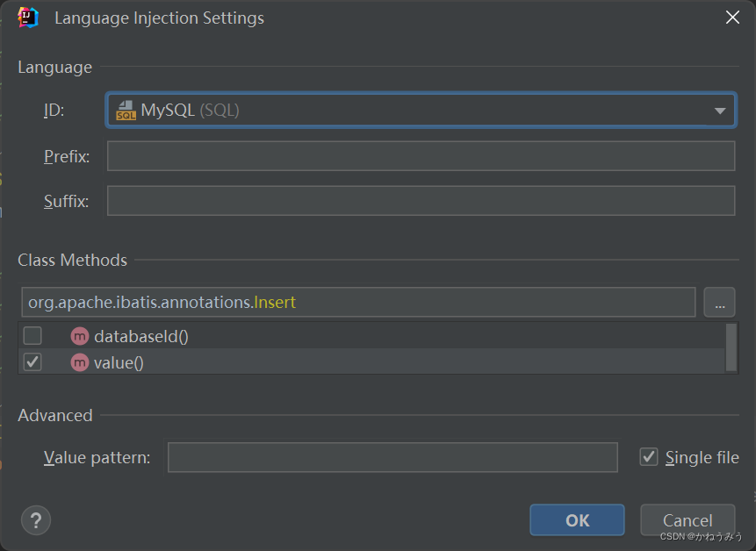Uncheck the value() method checkbox
This screenshot has width=756, height=551.
point(32,361)
